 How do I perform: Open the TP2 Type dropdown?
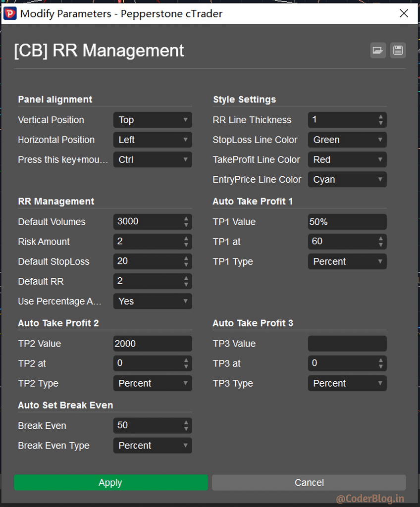tap(153, 383)
